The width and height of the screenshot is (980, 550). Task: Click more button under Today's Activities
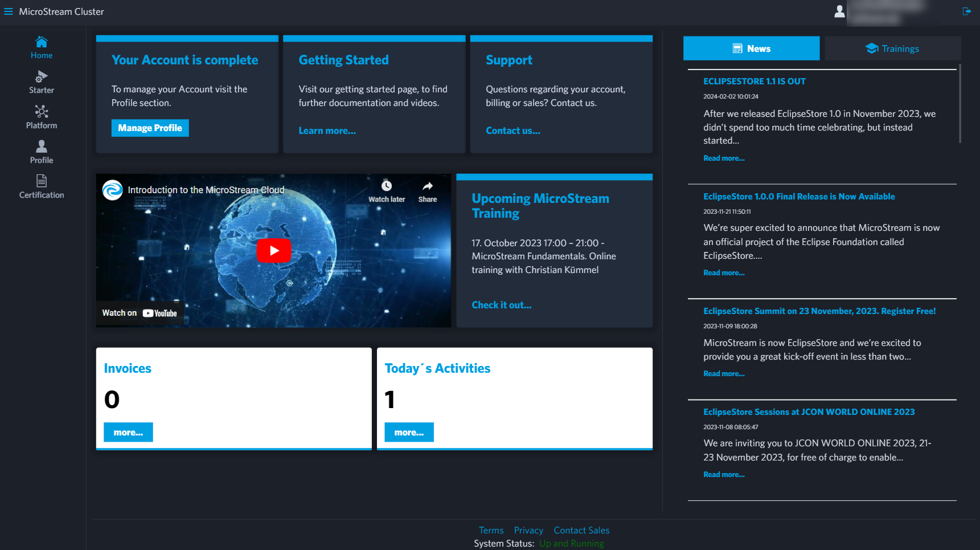click(409, 432)
